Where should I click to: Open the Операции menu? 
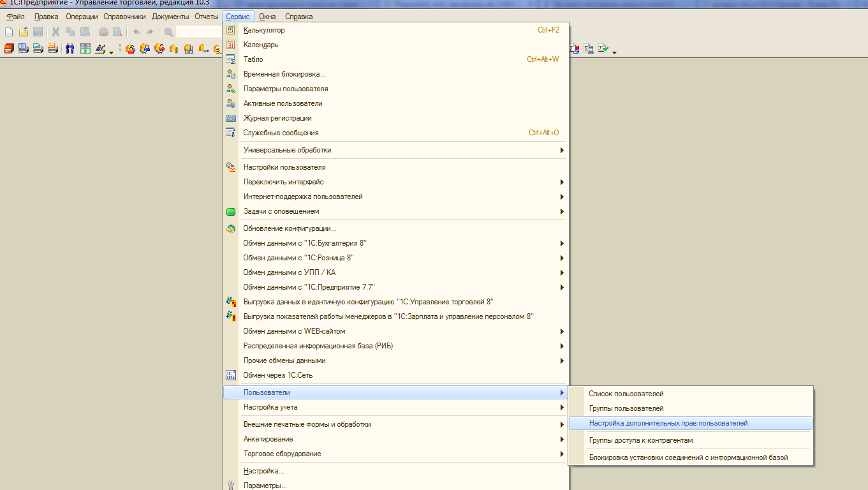[x=80, y=17]
